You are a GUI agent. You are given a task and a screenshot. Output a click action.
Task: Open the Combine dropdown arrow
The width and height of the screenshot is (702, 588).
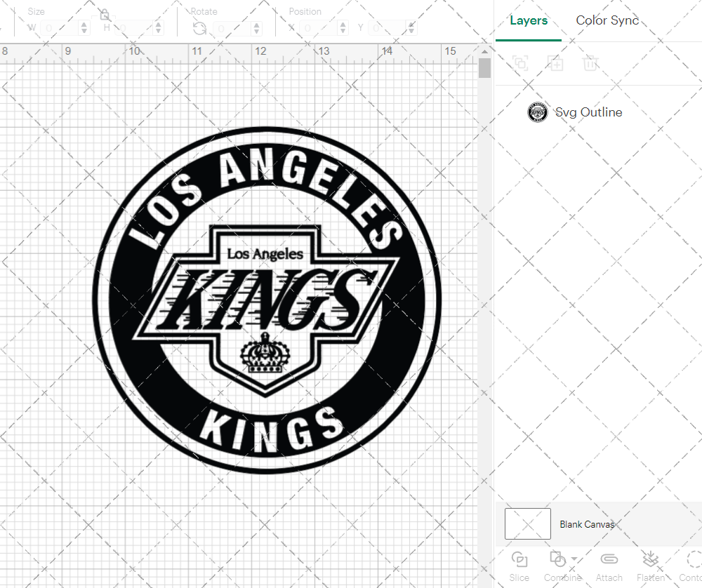pyautogui.click(x=574, y=559)
